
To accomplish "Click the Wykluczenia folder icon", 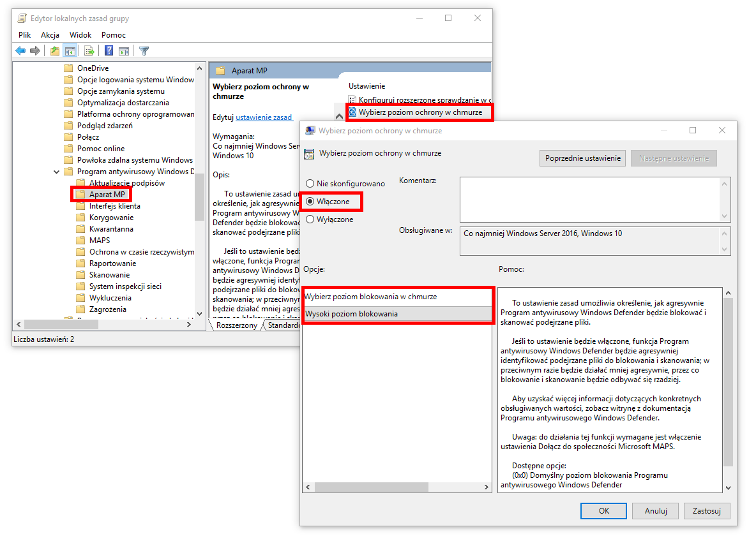I will 80,298.
